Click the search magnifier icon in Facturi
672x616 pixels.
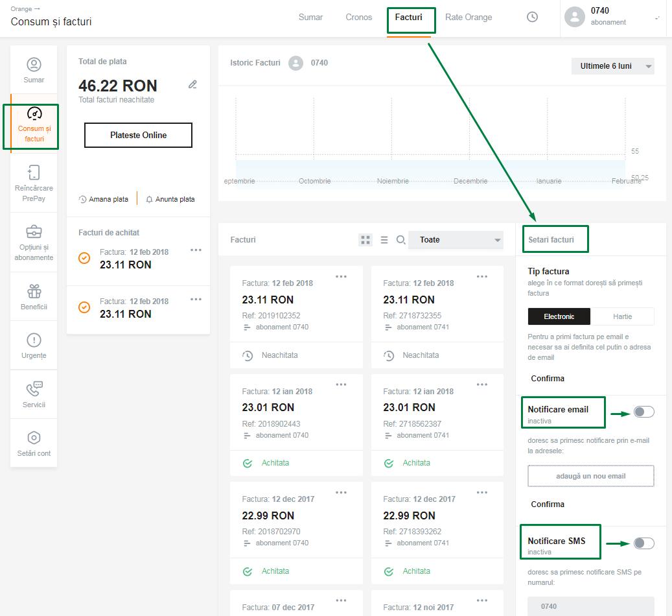pos(400,240)
